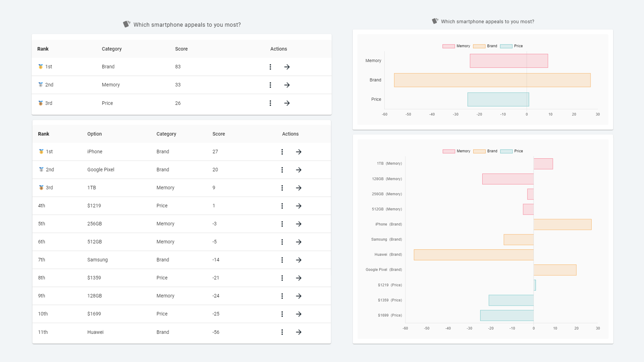Screen dimensions: 644x362
Task: Click the $1699 (Price) bar in options chart
Action: [x=507, y=315]
